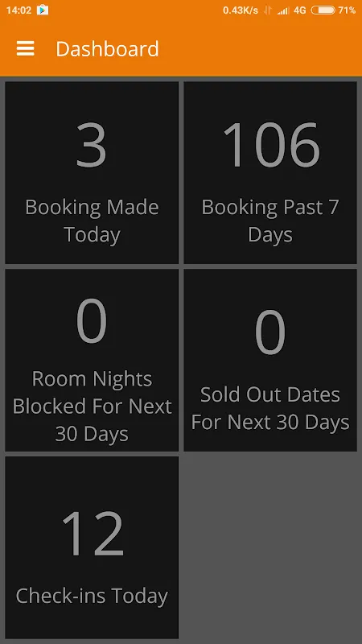The height and width of the screenshot is (644, 362).
Task: Open the hamburger navigation menu
Action: [26, 49]
